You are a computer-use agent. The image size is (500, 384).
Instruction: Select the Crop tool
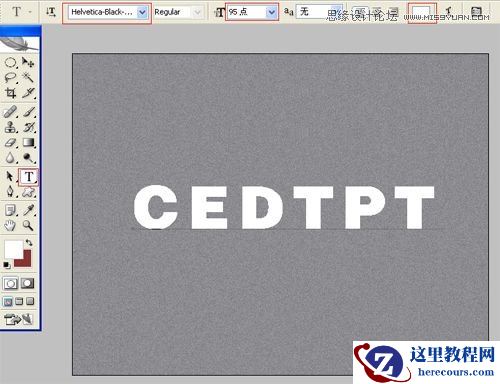click(x=10, y=93)
